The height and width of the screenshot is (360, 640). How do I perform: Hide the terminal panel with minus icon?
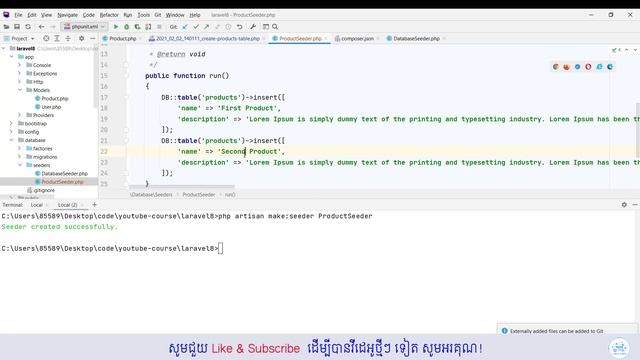635,204
